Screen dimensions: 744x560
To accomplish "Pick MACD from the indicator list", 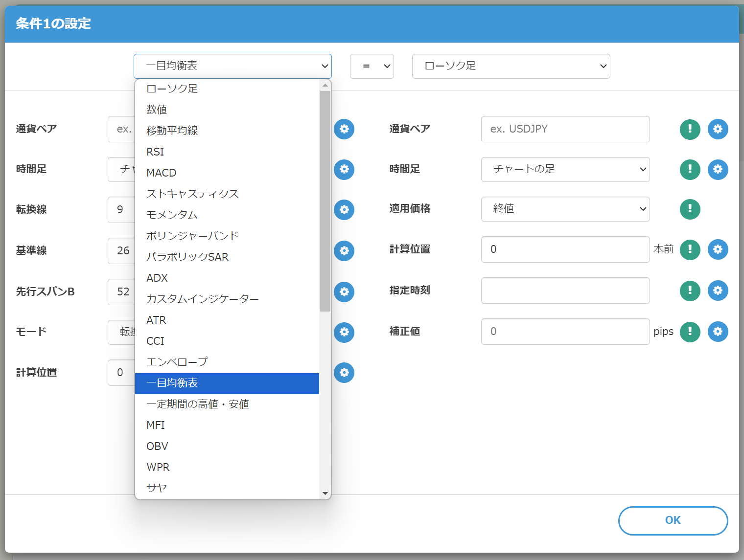I will pyautogui.click(x=162, y=173).
